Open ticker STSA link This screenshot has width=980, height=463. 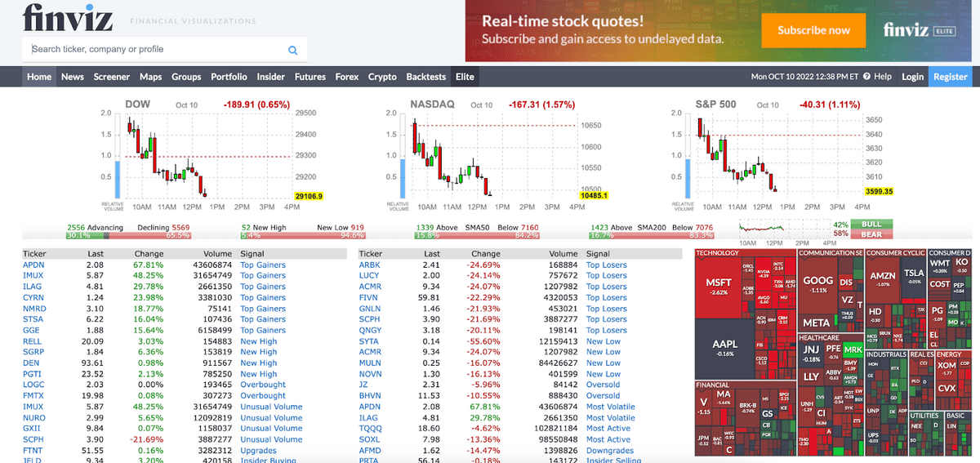[x=33, y=319]
